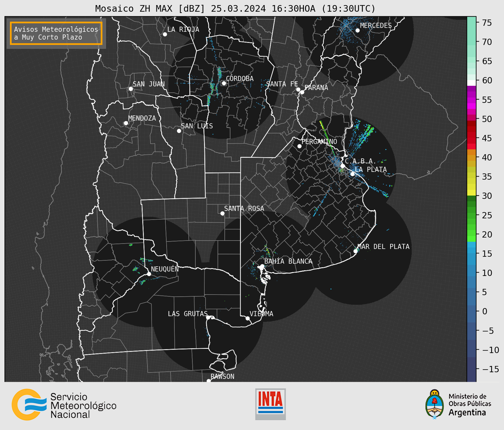Click the 55 dBZ magenta color band

tap(471, 100)
